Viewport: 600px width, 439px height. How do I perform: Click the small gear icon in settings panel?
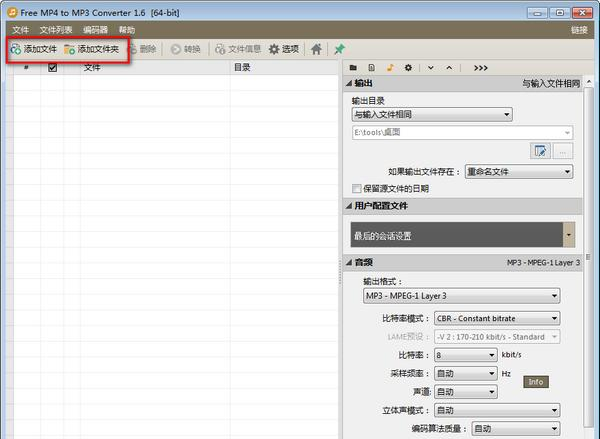click(408, 68)
